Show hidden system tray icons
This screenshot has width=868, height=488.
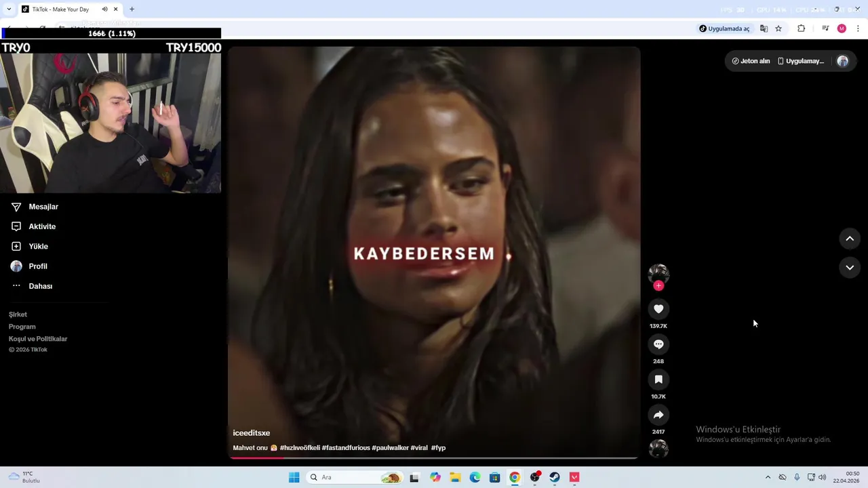768,477
